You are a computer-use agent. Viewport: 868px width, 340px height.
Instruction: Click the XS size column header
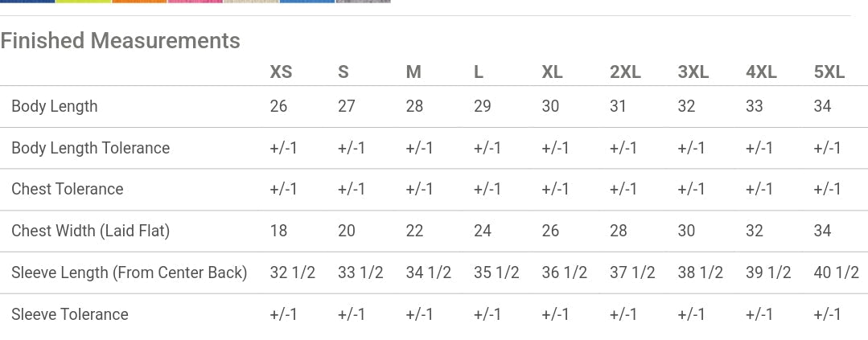coord(281,72)
